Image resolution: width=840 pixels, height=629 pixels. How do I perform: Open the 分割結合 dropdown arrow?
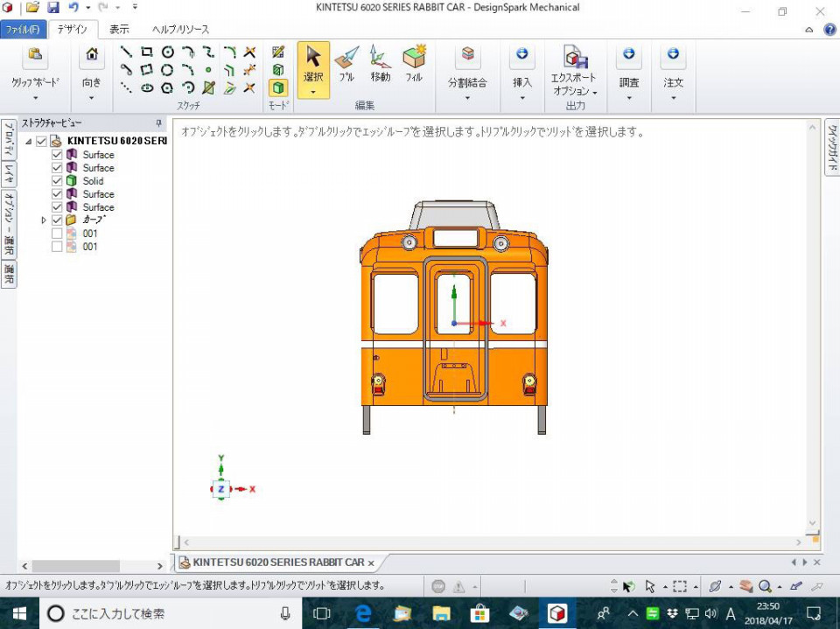(x=467, y=98)
